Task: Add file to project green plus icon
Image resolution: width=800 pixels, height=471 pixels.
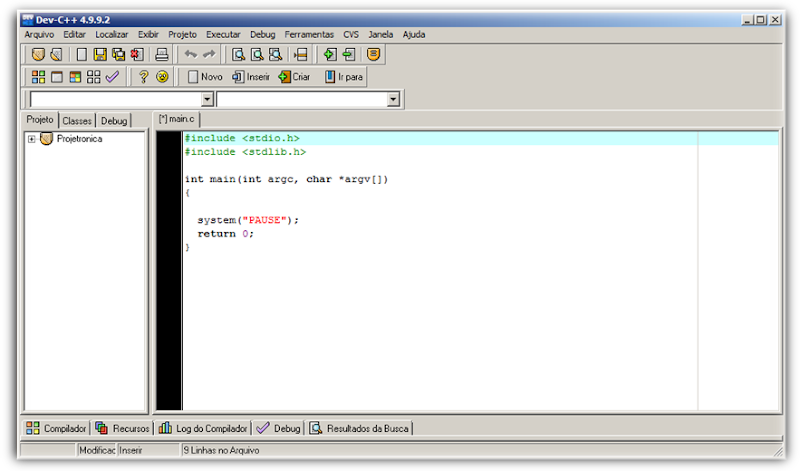Action: point(330,54)
